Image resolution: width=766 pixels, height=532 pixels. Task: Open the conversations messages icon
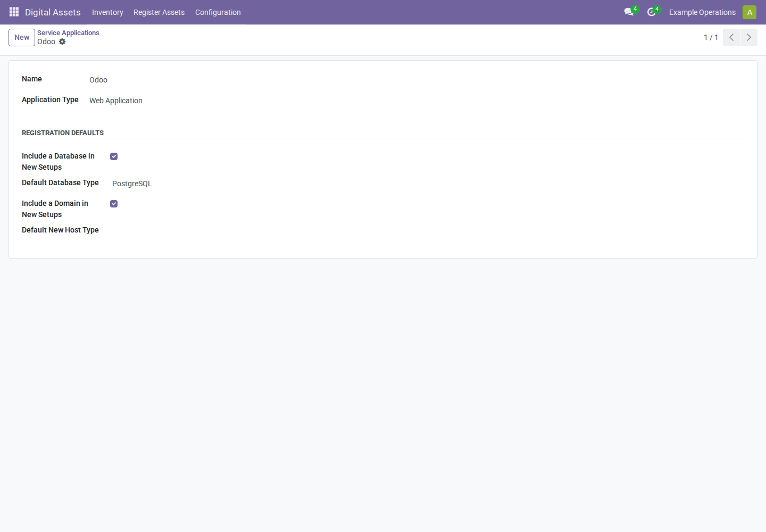pyautogui.click(x=629, y=12)
